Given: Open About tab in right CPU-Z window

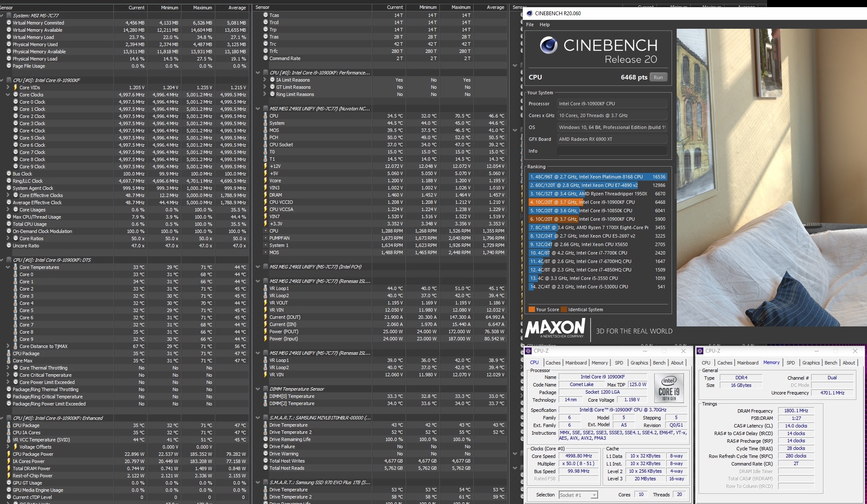Looking at the screenshot, I should [848, 363].
